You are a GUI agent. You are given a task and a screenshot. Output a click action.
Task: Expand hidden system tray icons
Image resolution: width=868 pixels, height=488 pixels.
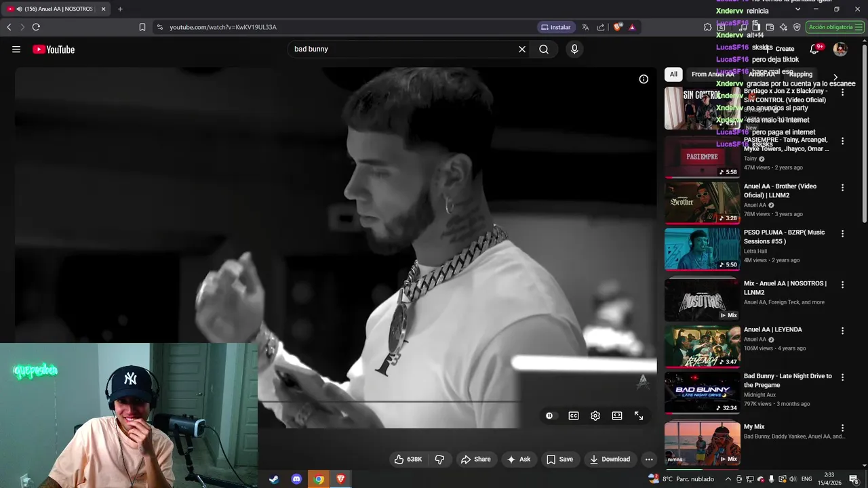click(x=728, y=479)
